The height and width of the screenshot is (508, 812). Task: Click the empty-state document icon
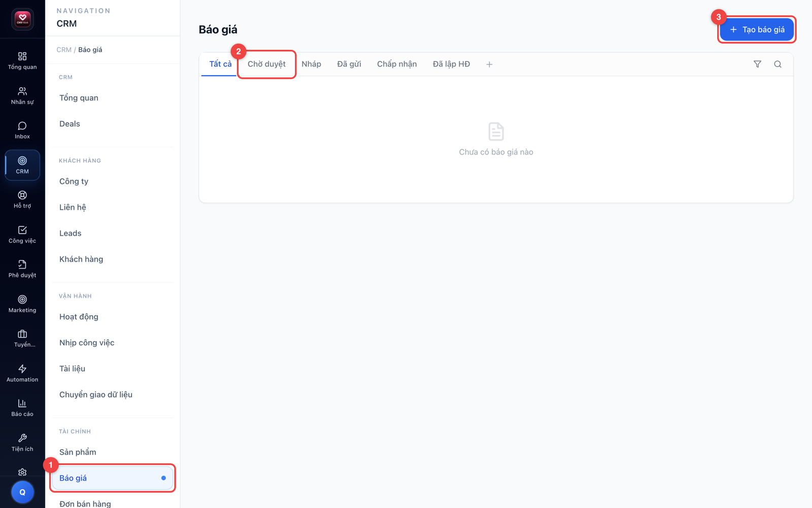tap(496, 132)
